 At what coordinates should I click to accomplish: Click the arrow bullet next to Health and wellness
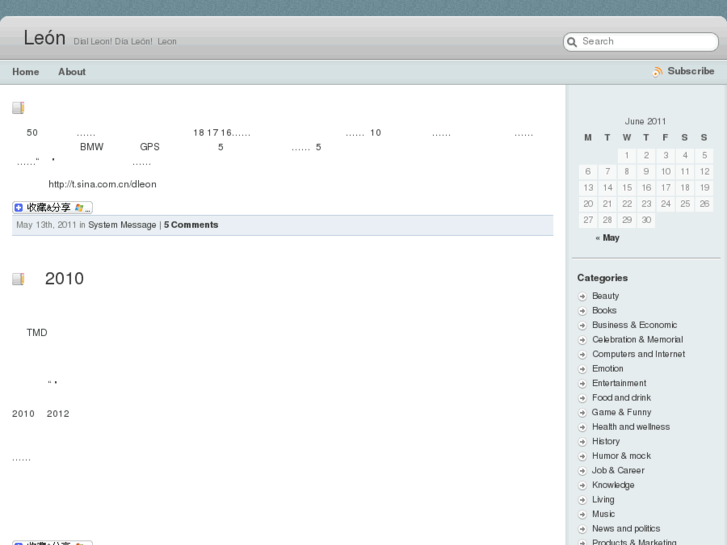click(582, 427)
